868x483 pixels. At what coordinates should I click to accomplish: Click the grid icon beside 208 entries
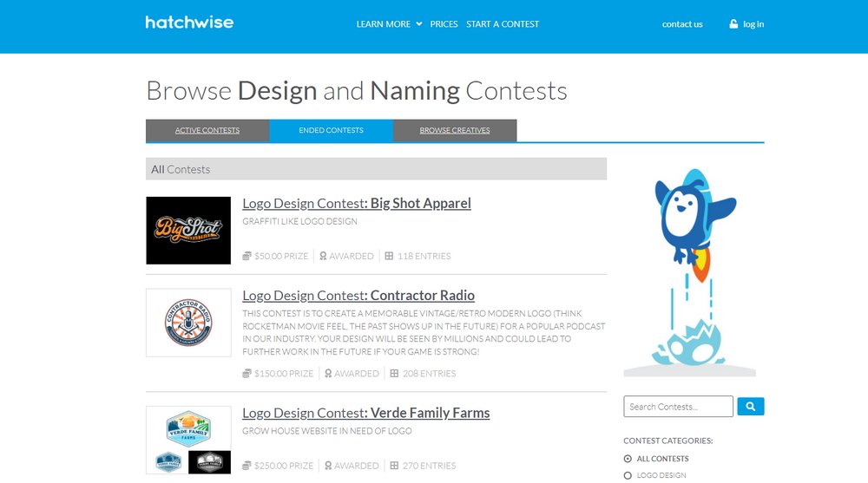click(394, 374)
